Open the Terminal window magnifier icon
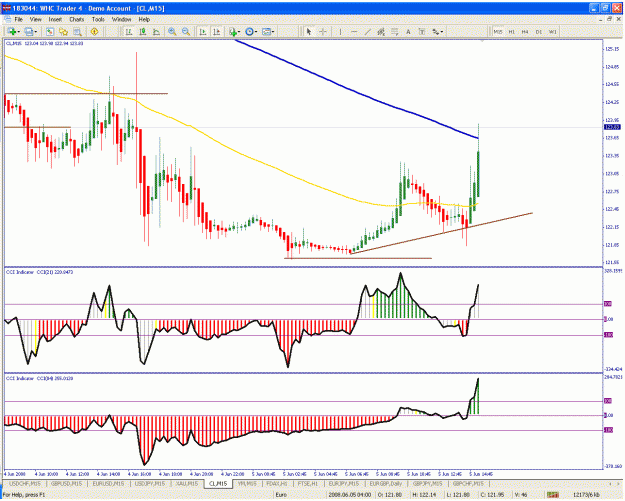 77,31
